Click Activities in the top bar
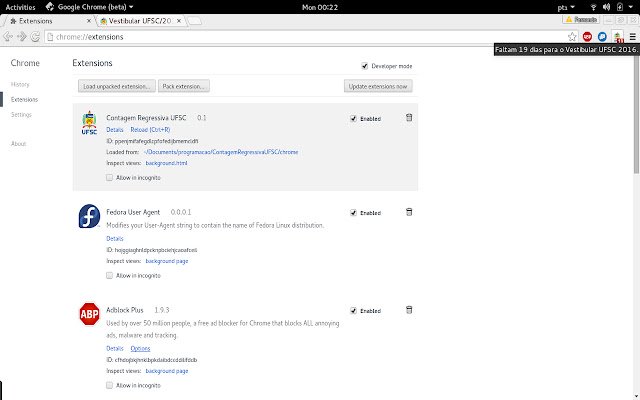640x400 pixels. pos(20,7)
